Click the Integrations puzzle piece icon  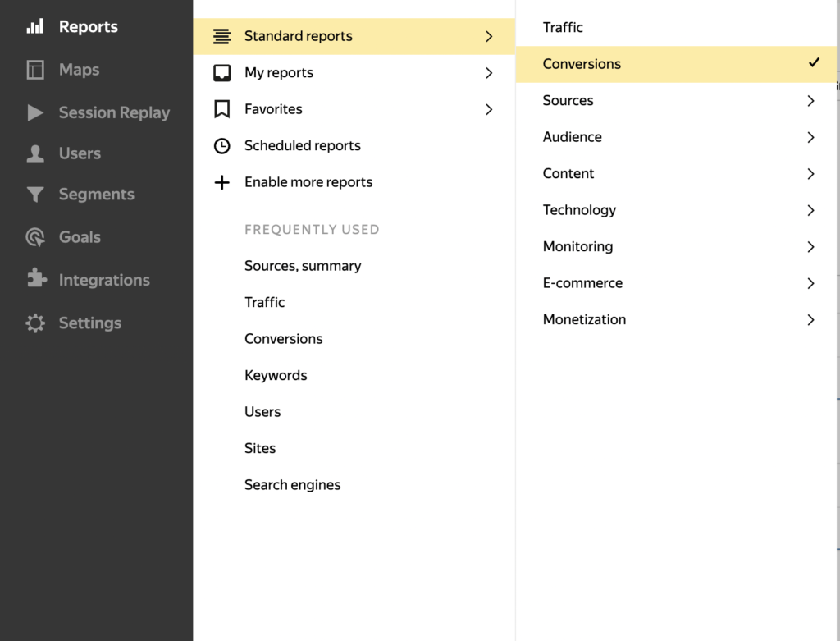[x=36, y=277]
